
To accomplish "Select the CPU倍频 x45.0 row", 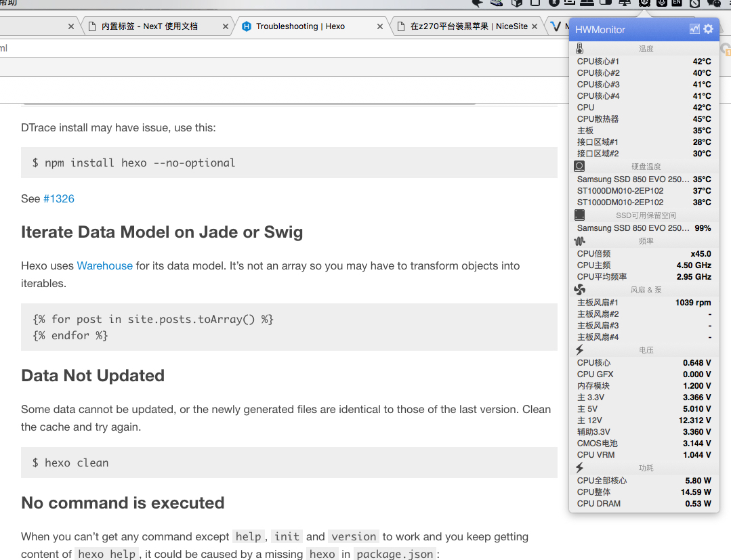I will (644, 254).
